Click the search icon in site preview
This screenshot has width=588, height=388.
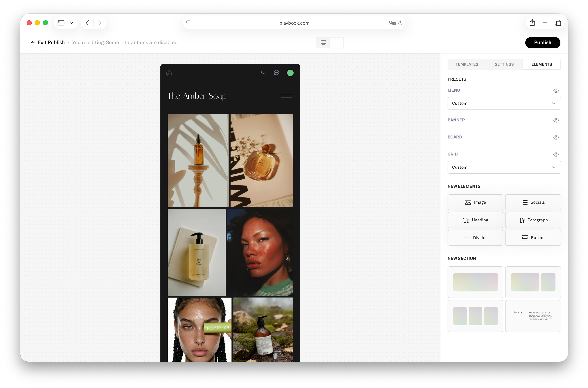pyautogui.click(x=263, y=73)
